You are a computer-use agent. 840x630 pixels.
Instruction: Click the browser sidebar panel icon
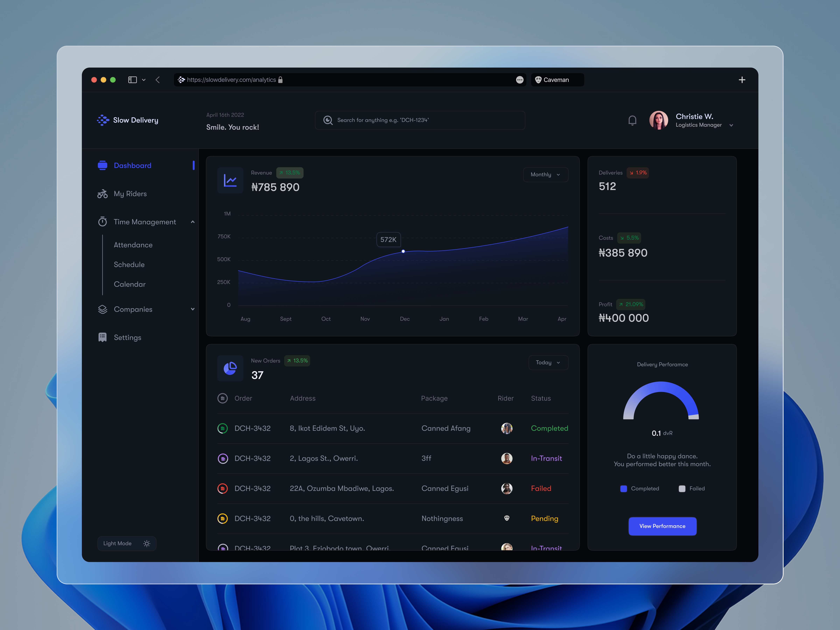pos(132,80)
